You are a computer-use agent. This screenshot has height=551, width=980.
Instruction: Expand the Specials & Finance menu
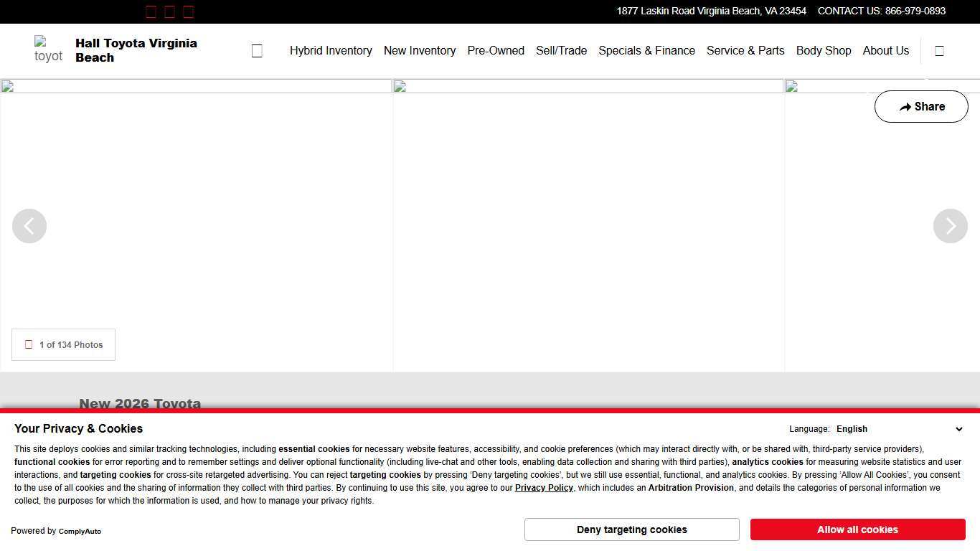(x=646, y=51)
